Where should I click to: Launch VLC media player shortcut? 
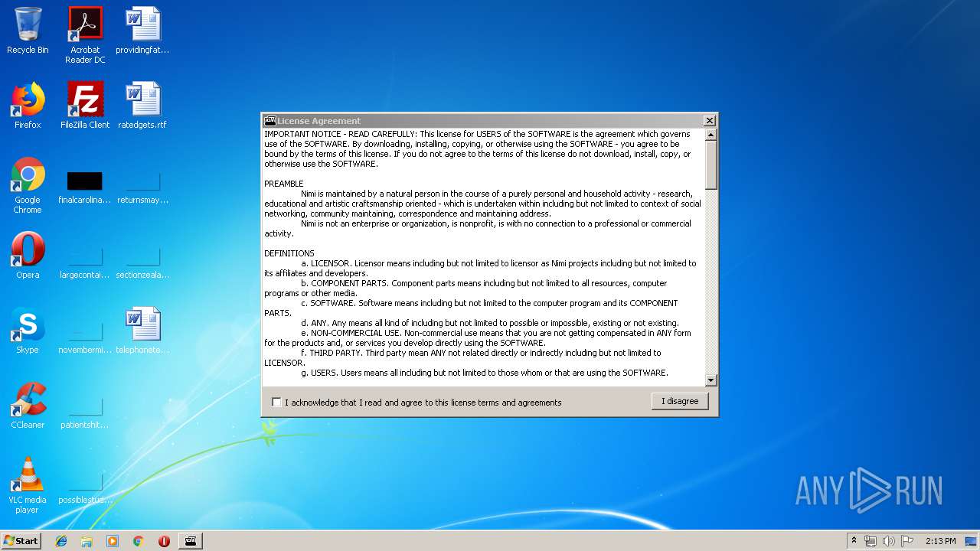pyautogui.click(x=28, y=485)
